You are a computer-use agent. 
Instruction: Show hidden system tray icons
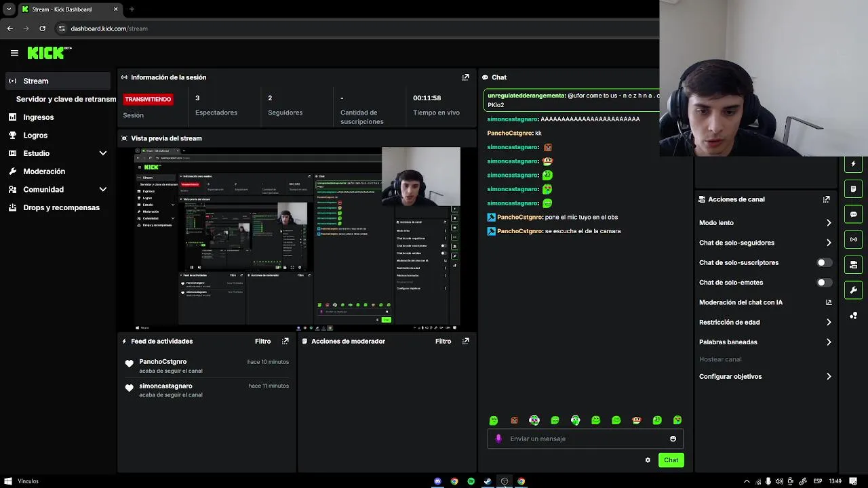747,481
